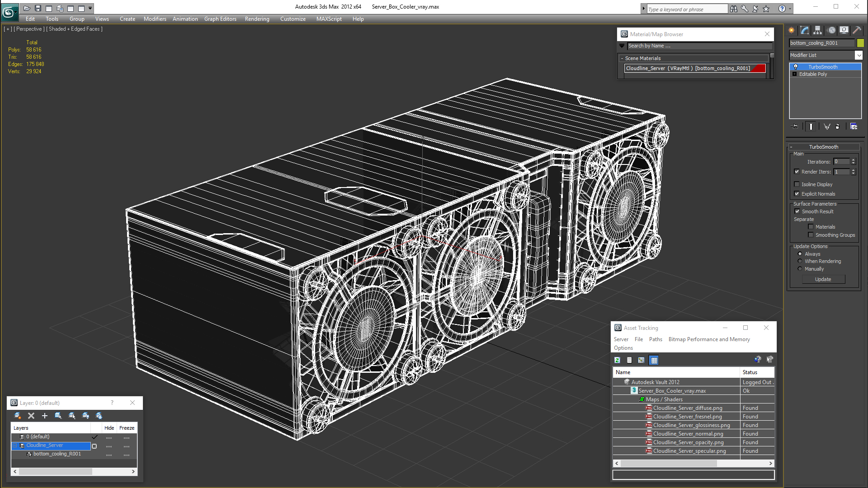
Task: Switch Asset Tracking to tree view
Action: tap(642, 360)
